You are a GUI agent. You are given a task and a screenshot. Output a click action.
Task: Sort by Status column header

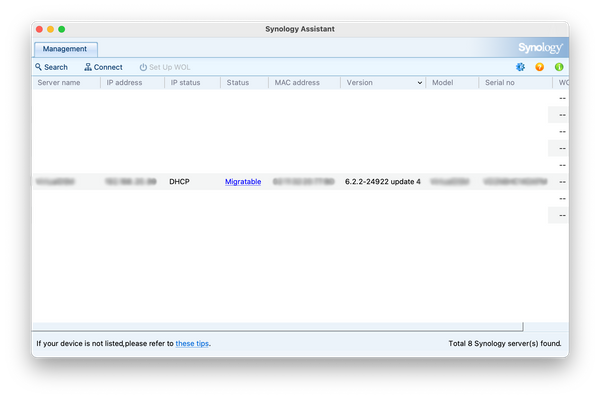click(244, 83)
